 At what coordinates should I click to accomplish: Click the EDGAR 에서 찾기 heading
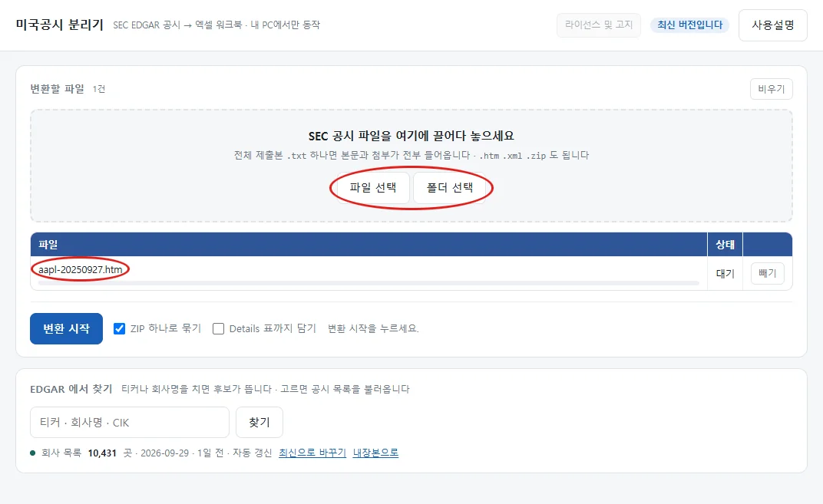[x=71, y=389]
